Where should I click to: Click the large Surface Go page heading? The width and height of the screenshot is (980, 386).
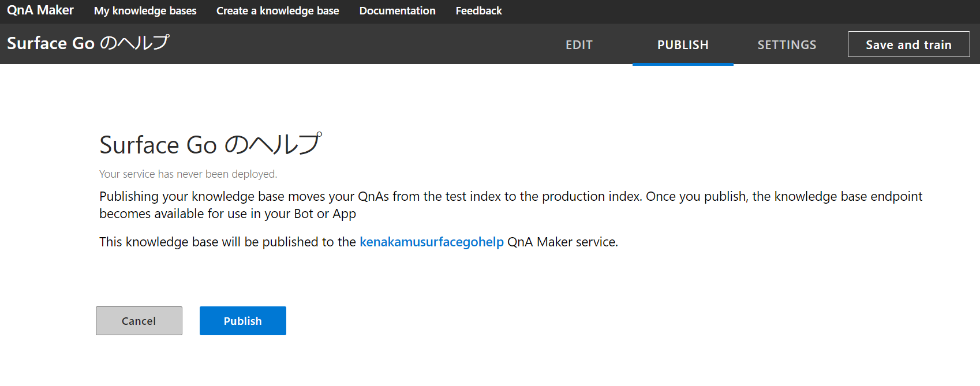tap(211, 144)
